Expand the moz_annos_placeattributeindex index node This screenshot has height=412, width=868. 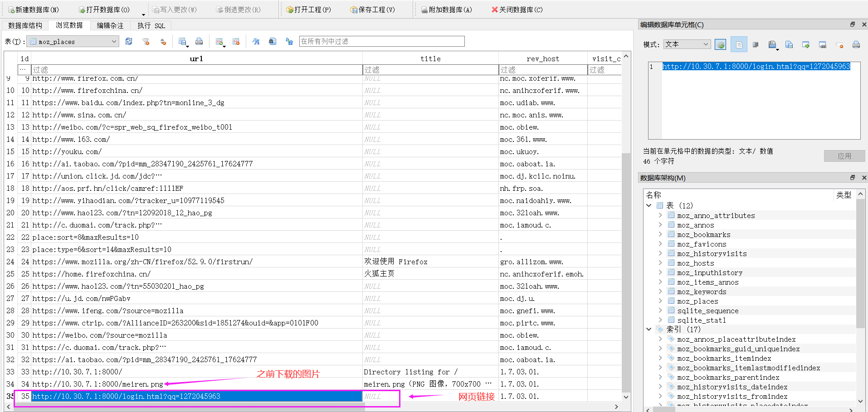pyautogui.click(x=660, y=339)
